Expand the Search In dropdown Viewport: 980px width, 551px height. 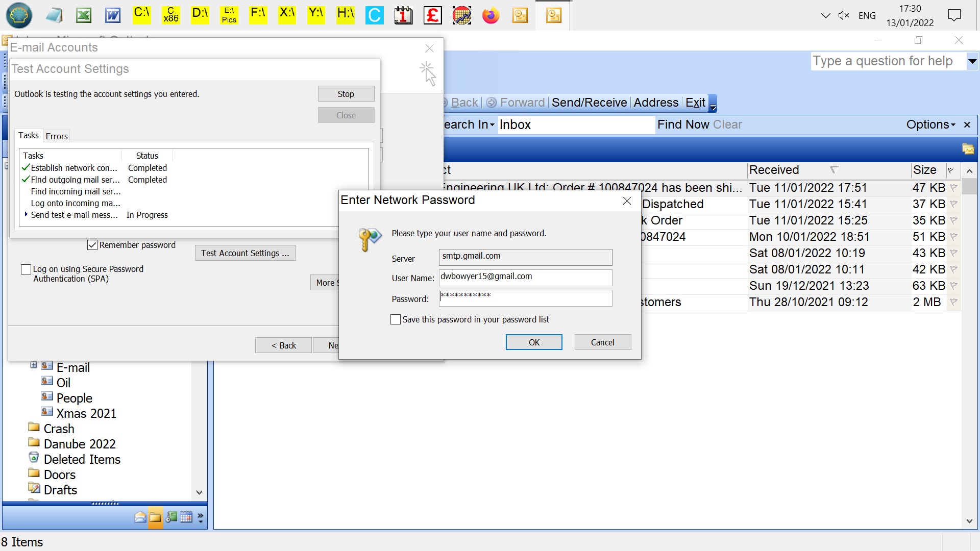470,124
